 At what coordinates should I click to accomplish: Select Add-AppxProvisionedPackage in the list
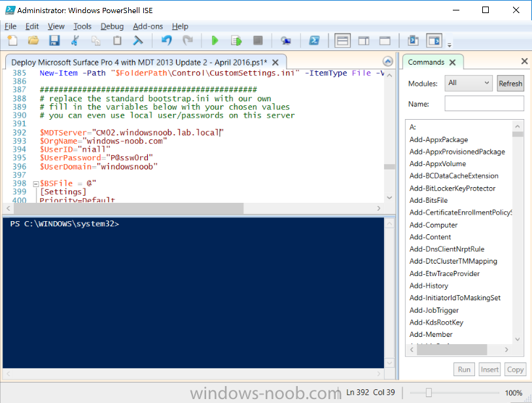(457, 152)
